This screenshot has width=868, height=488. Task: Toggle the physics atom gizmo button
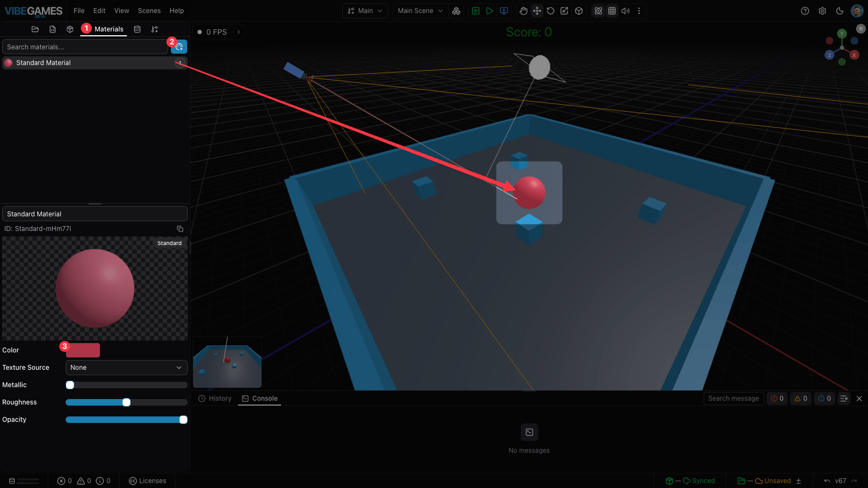pos(598,11)
